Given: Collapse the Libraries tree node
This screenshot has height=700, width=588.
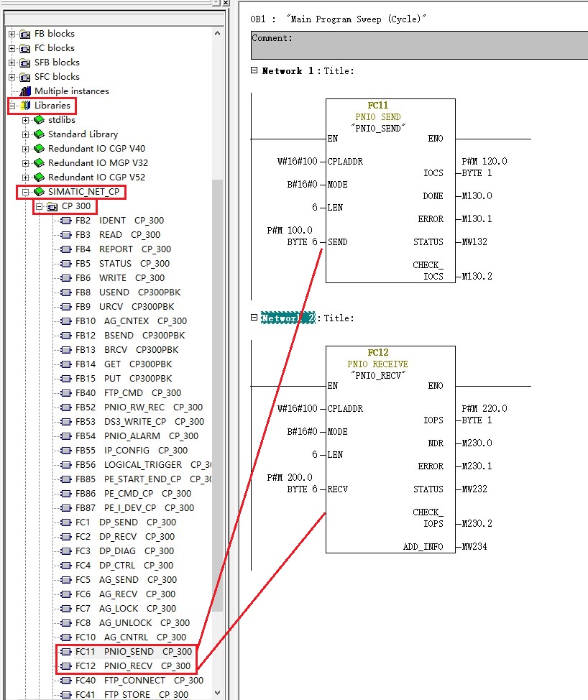Looking at the screenshot, I should pos(12,106).
